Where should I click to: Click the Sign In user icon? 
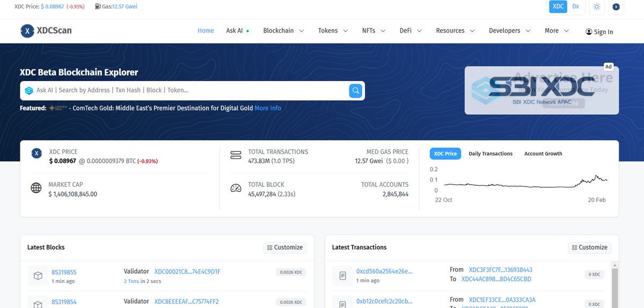tap(589, 32)
